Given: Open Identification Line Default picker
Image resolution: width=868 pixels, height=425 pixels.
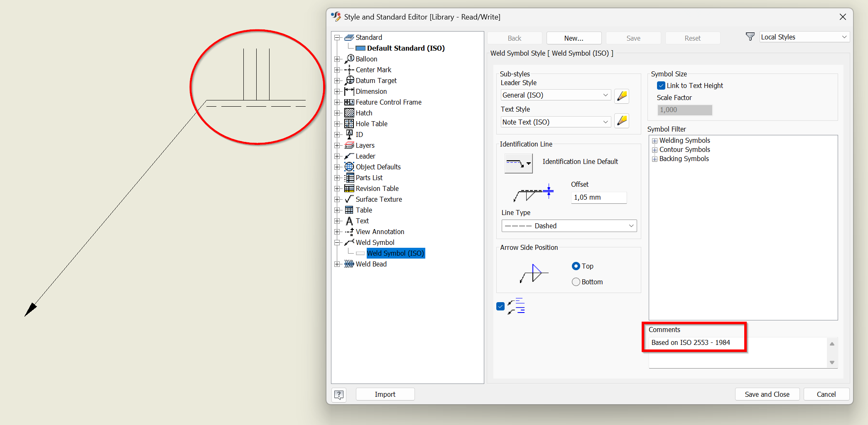Looking at the screenshot, I should 518,163.
